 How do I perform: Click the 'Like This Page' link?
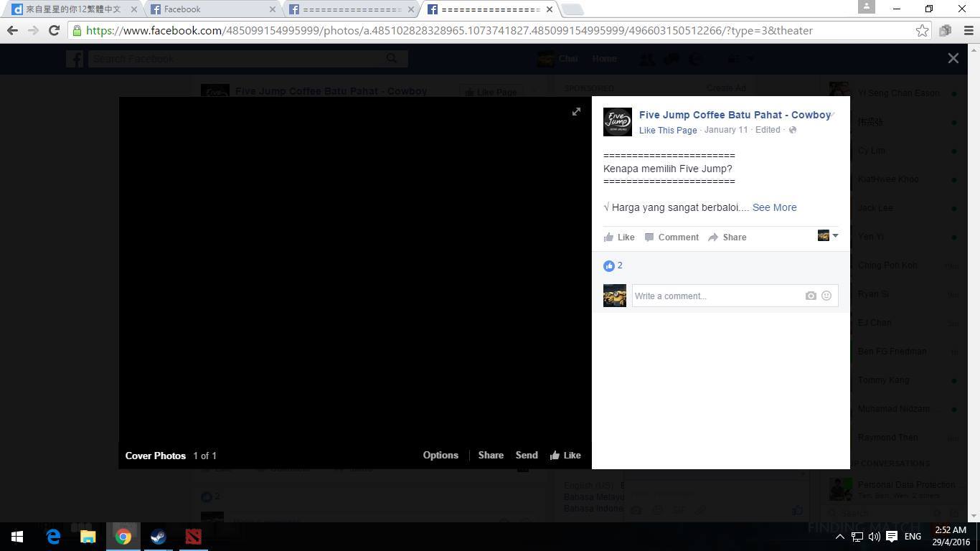pyautogui.click(x=668, y=130)
